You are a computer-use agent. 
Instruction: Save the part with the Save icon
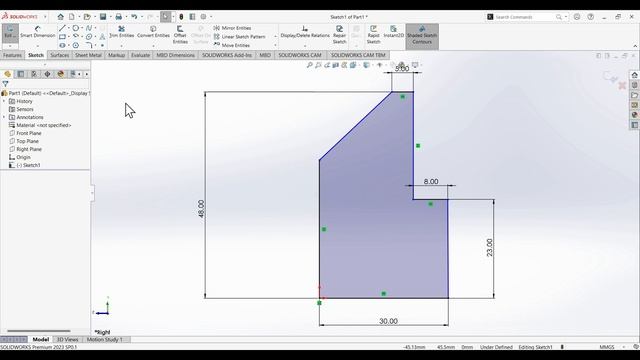point(103,17)
